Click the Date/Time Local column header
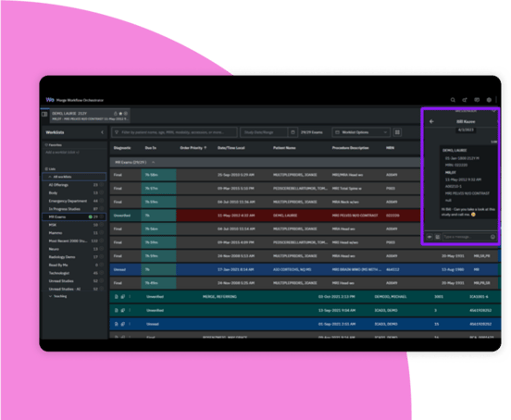The height and width of the screenshot is (420, 511). [231, 148]
